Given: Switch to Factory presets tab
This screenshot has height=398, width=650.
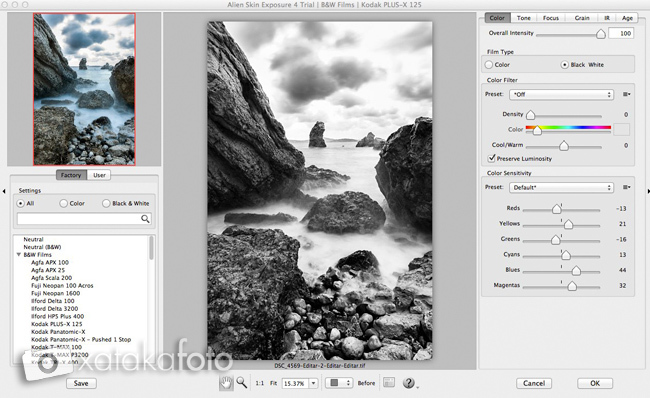Looking at the screenshot, I should point(71,175).
